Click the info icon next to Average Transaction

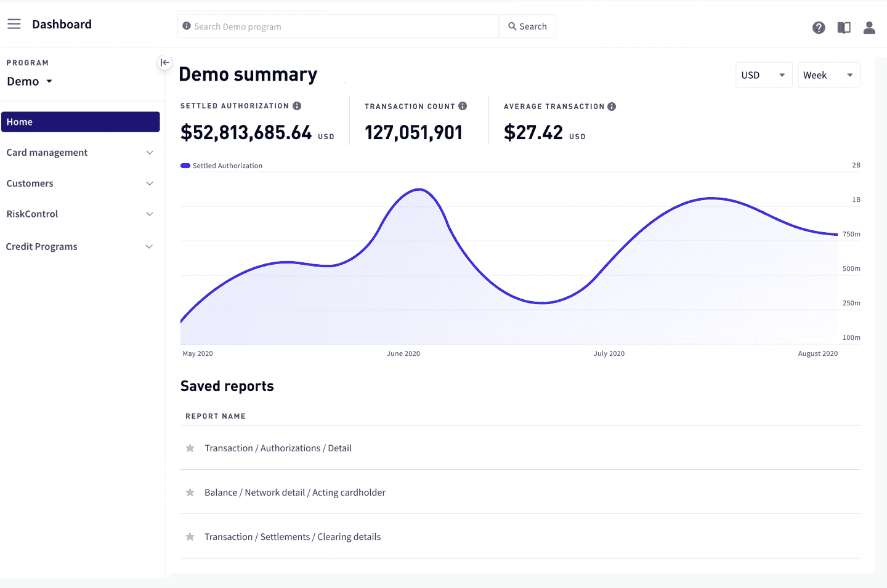[x=612, y=106]
